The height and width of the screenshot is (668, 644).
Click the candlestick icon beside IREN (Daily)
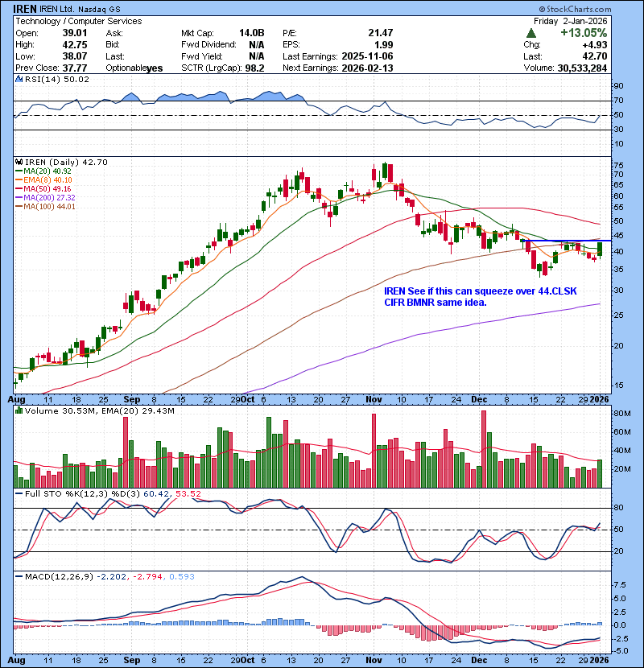click(19, 163)
